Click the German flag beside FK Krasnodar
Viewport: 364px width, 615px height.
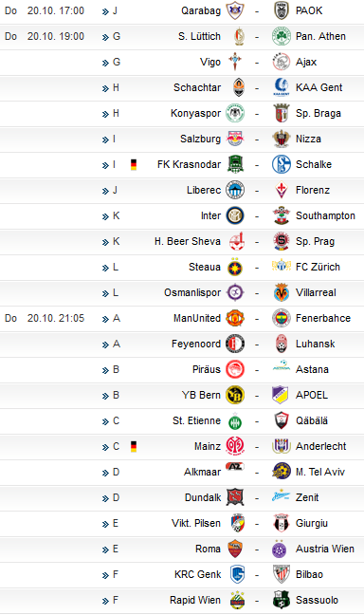pos(134,164)
